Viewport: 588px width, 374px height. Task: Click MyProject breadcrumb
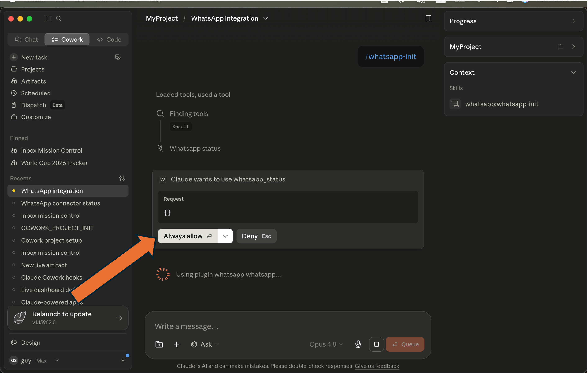point(162,18)
